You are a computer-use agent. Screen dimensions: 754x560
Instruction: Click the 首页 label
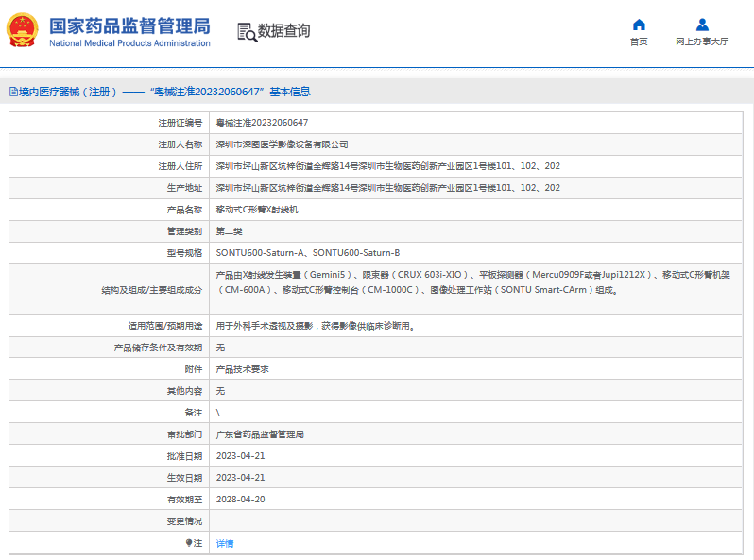click(x=639, y=42)
